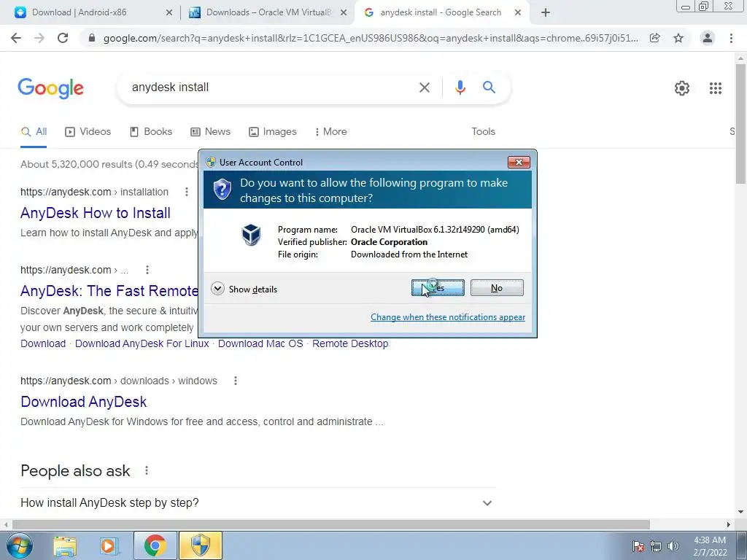Open Windows Media Player from taskbar
This screenshot has height=560, width=747.
coord(109,545)
